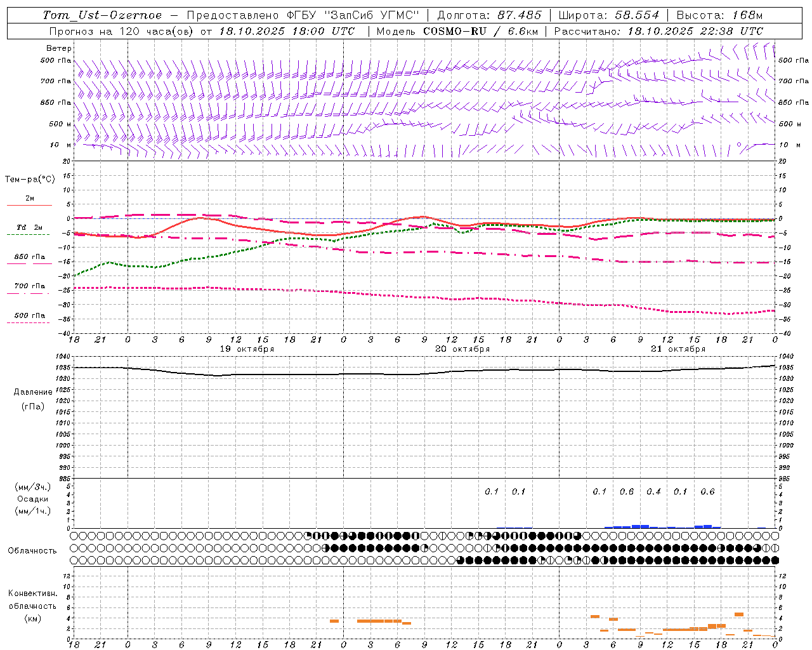Click the longitude value Долгота: 87.485

(489, 15)
